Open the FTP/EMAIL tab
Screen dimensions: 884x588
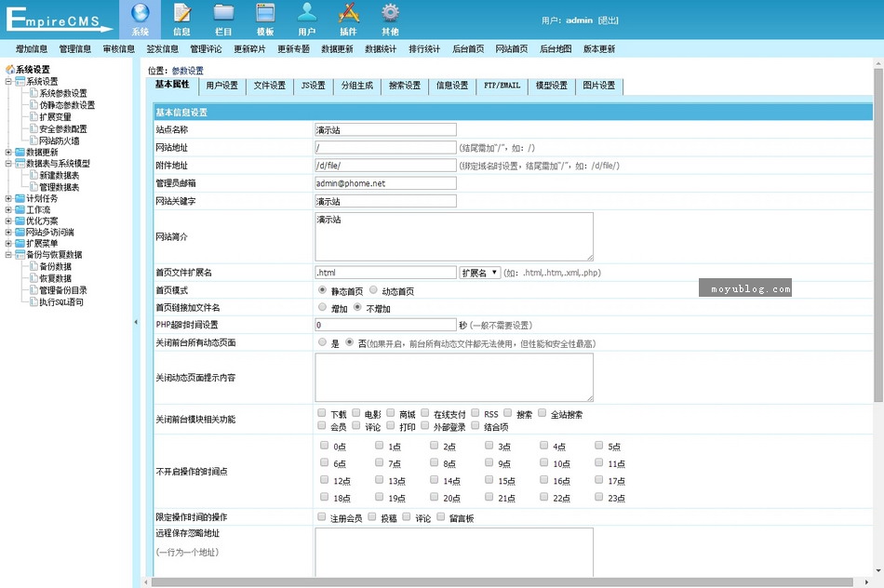[x=502, y=86]
